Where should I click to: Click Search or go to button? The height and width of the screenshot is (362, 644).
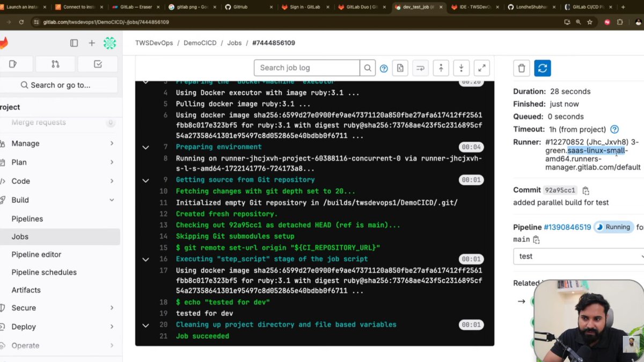[59, 85]
